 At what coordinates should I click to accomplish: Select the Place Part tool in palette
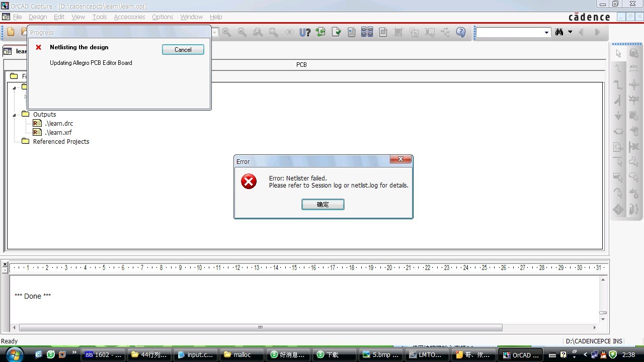click(x=634, y=53)
